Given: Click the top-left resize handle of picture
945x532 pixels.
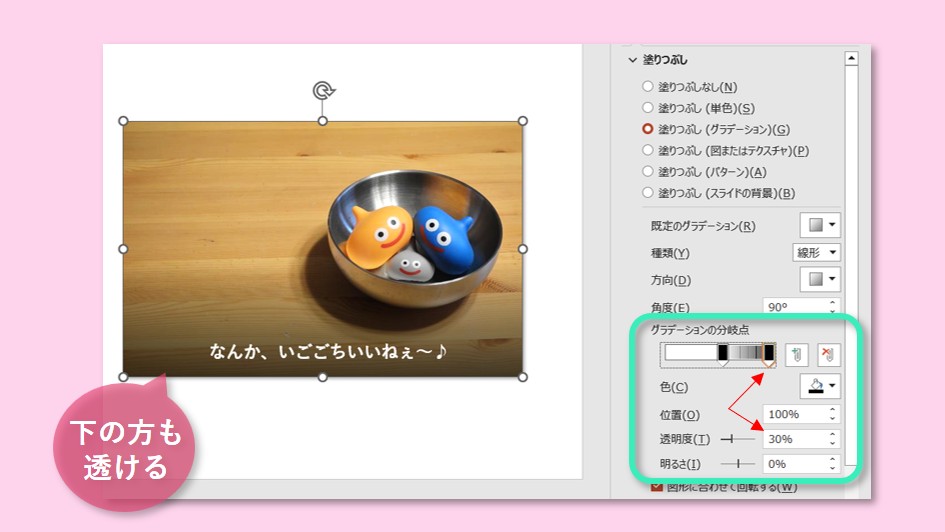Looking at the screenshot, I should click(124, 121).
